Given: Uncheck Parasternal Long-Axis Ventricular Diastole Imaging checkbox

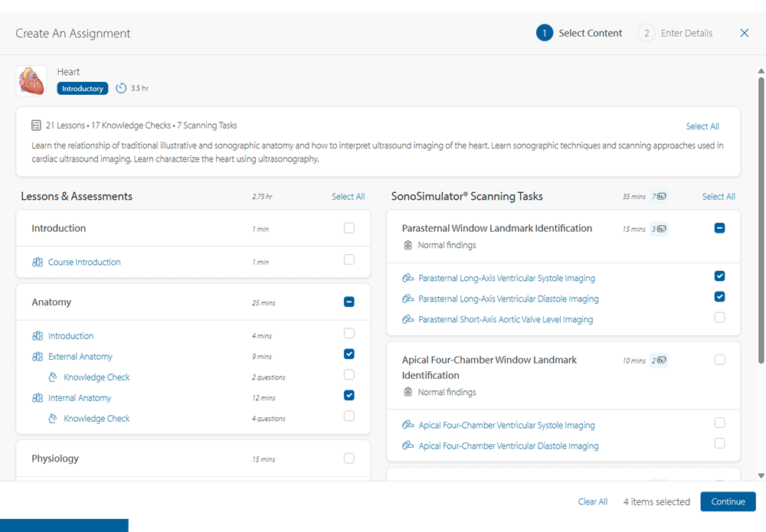Looking at the screenshot, I should pyautogui.click(x=719, y=297).
